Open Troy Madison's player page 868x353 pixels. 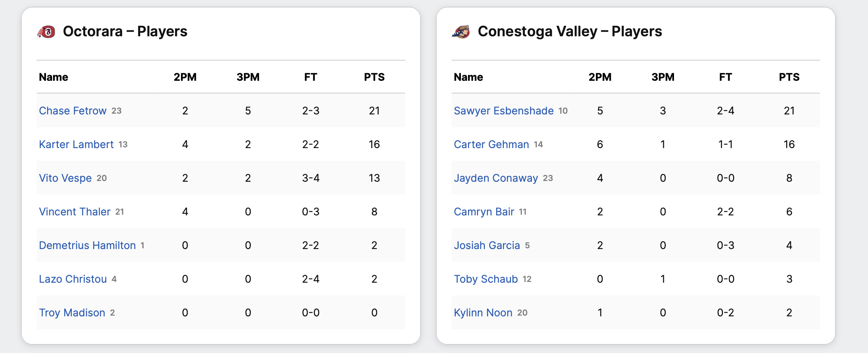pos(72,313)
